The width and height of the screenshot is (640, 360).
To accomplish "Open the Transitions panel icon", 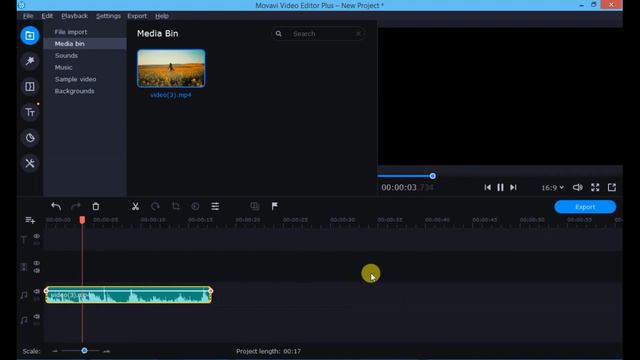I will (30, 87).
